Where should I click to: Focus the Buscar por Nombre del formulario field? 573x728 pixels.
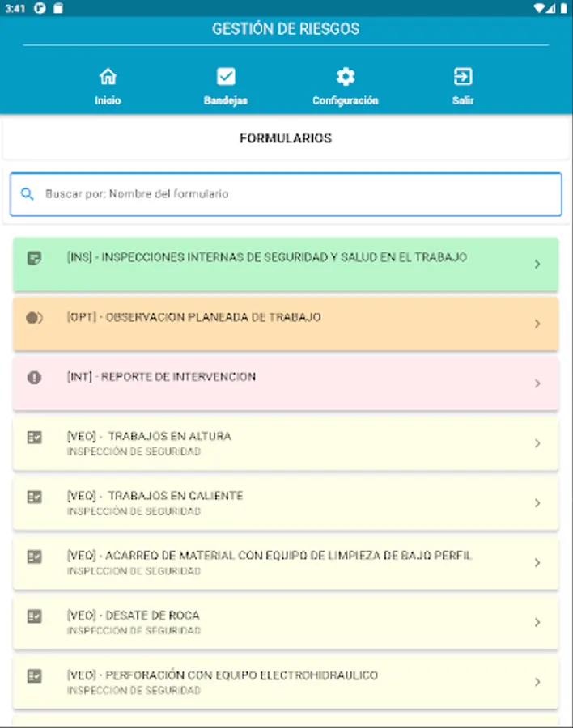click(x=286, y=194)
